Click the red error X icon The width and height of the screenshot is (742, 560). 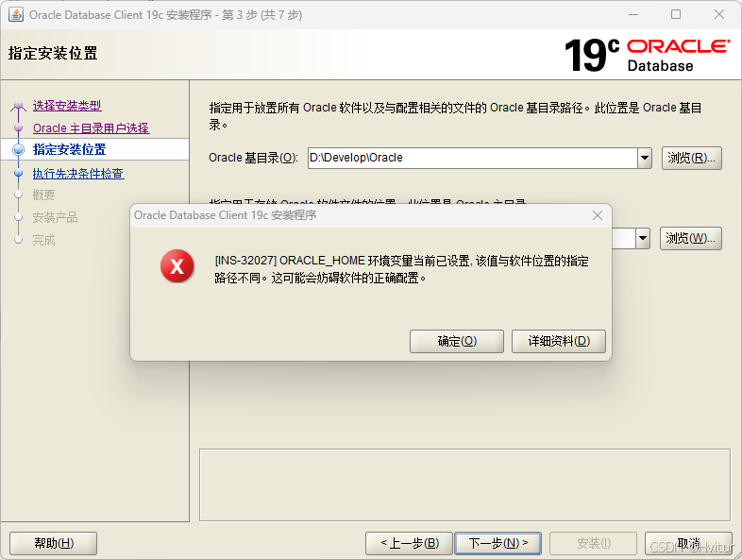click(177, 266)
